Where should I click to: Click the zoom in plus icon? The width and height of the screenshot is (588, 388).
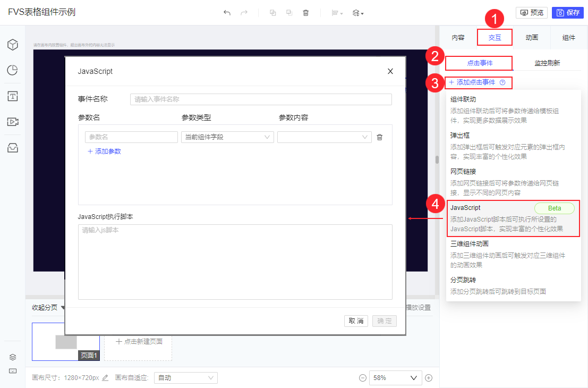(x=429, y=378)
